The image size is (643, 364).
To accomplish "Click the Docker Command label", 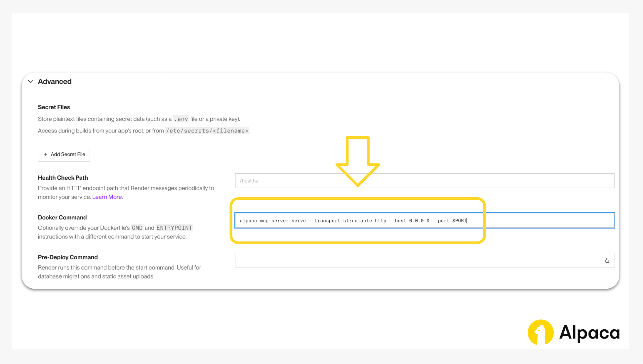I will coord(62,217).
